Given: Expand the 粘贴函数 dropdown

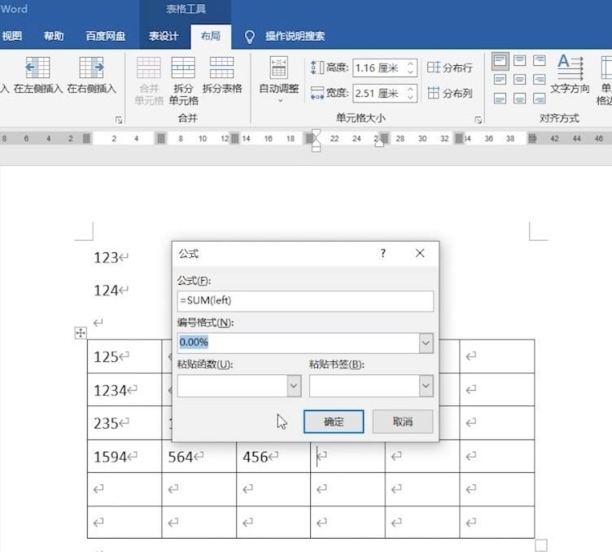Looking at the screenshot, I should click(x=294, y=386).
